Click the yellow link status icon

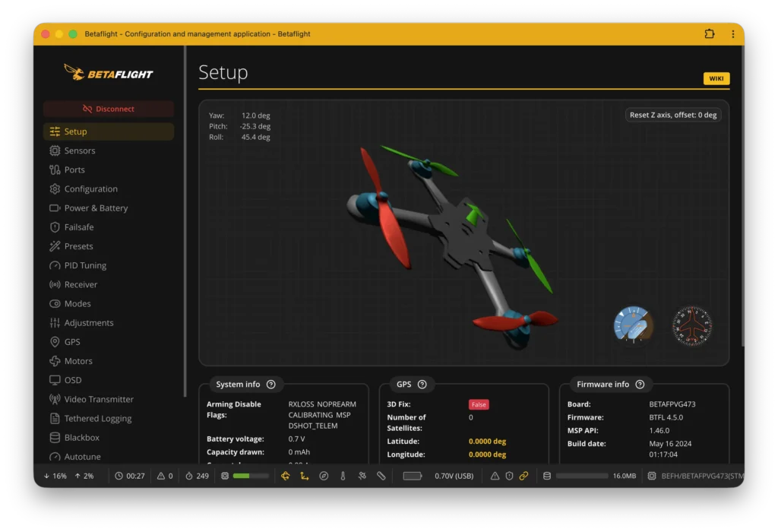[523, 476]
